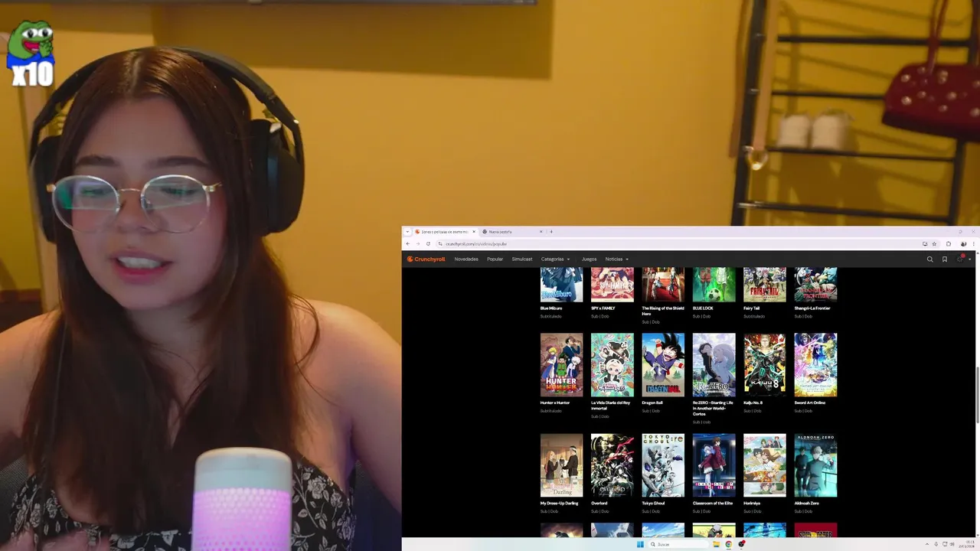Open the Kaiju No. 8 poster
Viewport: 980px width, 551px height.
tap(765, 364)
